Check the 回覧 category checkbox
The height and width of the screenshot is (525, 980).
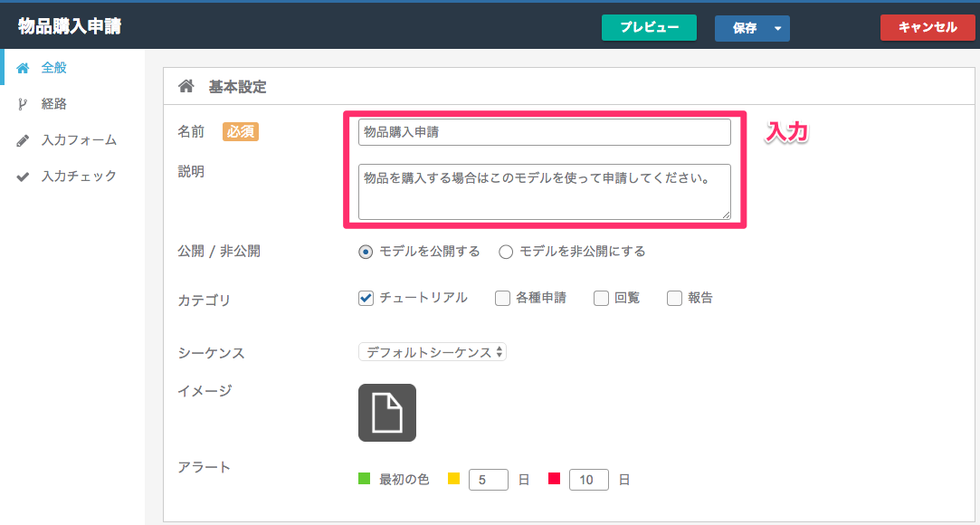601,298
